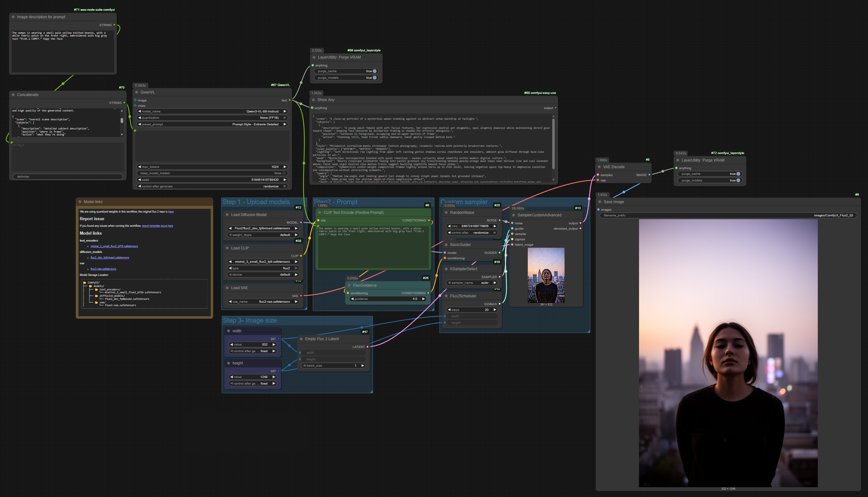Click the collapse dot on VAE Decode node
This screenshot has width=868, height=497.
[599, 167]
